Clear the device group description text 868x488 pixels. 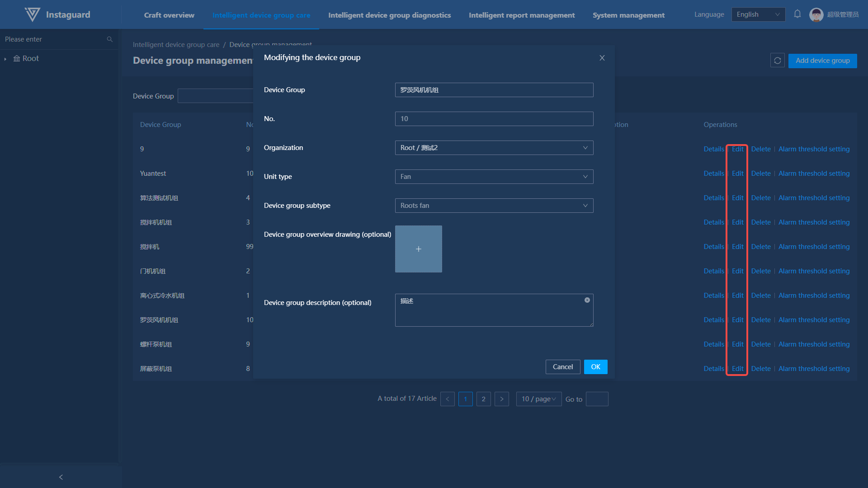click(587, 300)
